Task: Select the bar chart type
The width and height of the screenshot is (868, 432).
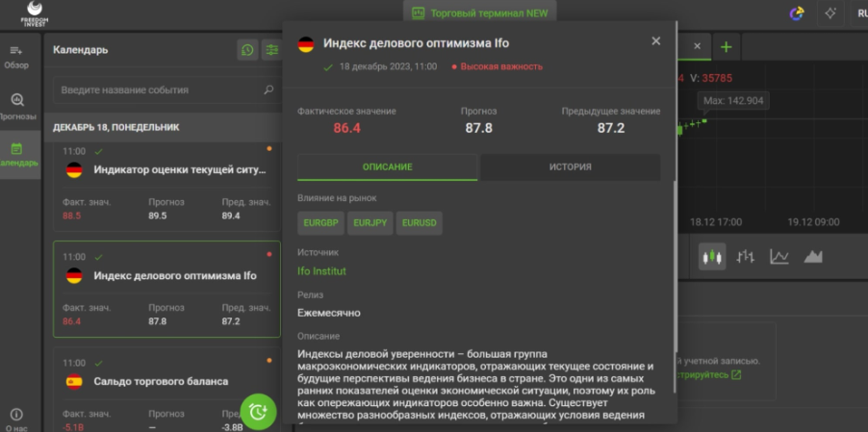Action: coord(745,257)
